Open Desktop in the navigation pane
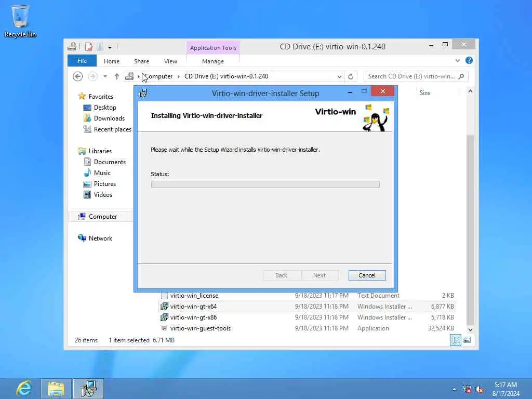The image size is (532, 399). [105, 107]
